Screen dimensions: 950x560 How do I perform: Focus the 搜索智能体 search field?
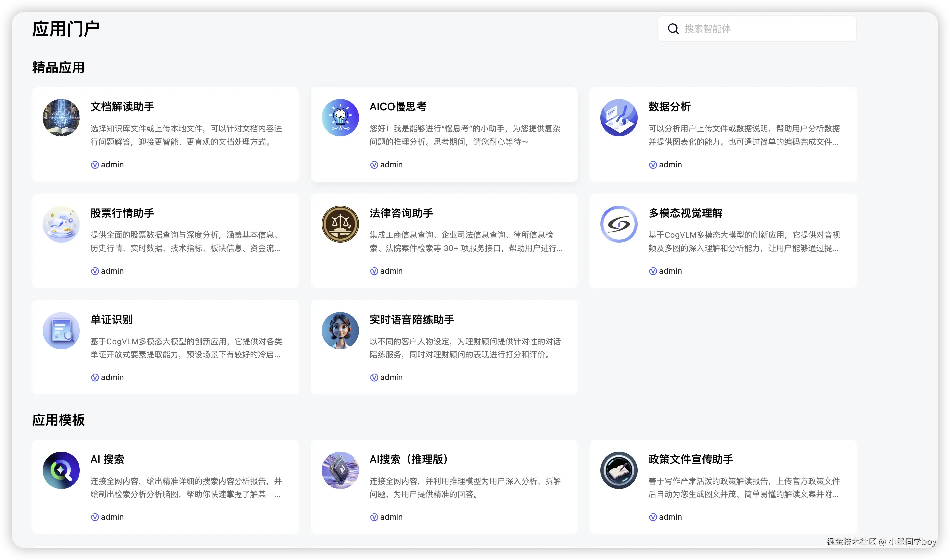click(x=766, y=29)
